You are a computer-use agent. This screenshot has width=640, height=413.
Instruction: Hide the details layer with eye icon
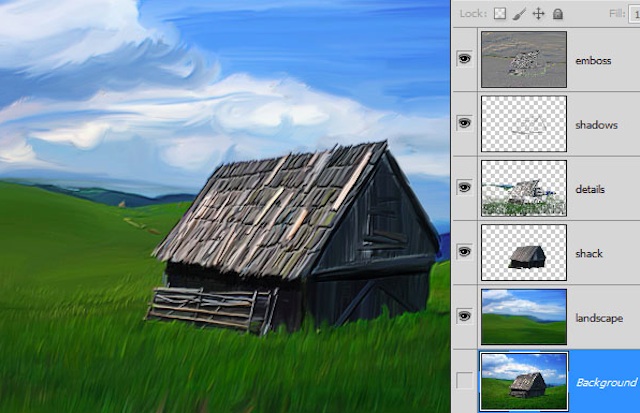[x=464, y=187]
